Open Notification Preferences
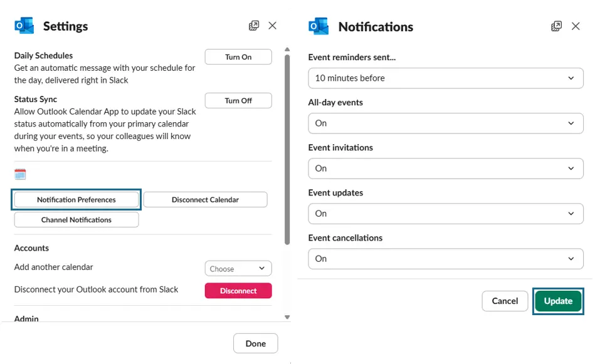The image size is (595, 364). coord(76,200)
